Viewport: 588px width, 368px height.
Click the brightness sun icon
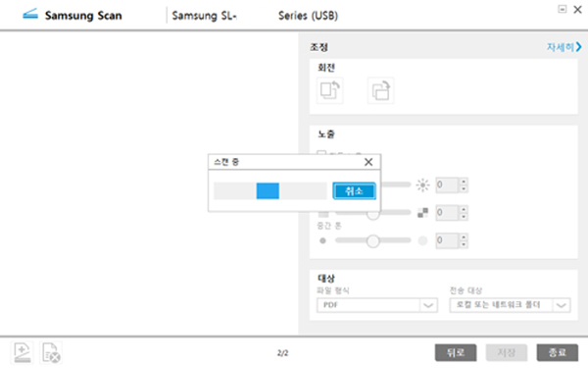[x=422, y=184]
